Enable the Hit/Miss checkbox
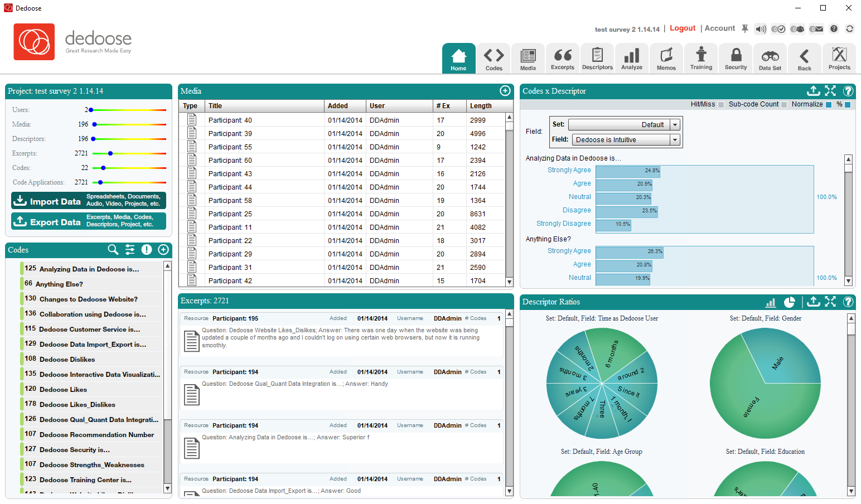Image resolution: width=861 pixels, height=504 pixels. [721, 105]
